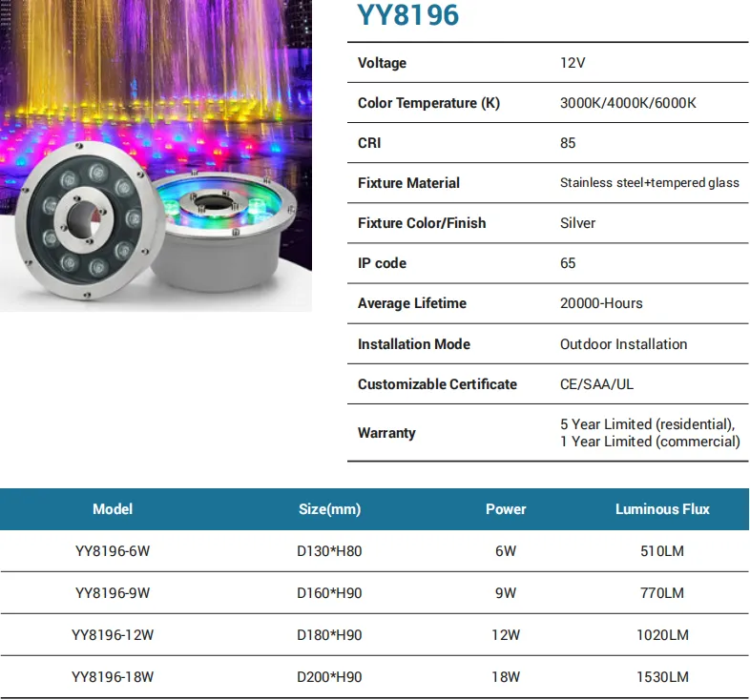Select the Size(mm) column header

[x=329, y=509]
